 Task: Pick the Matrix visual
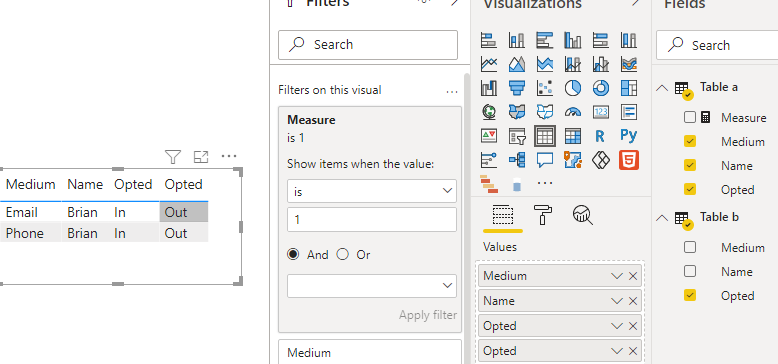573,135
